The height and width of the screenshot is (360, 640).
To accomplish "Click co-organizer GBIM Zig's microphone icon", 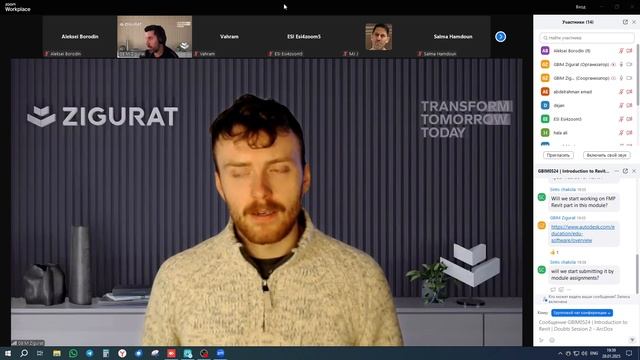I will point(621,78).
